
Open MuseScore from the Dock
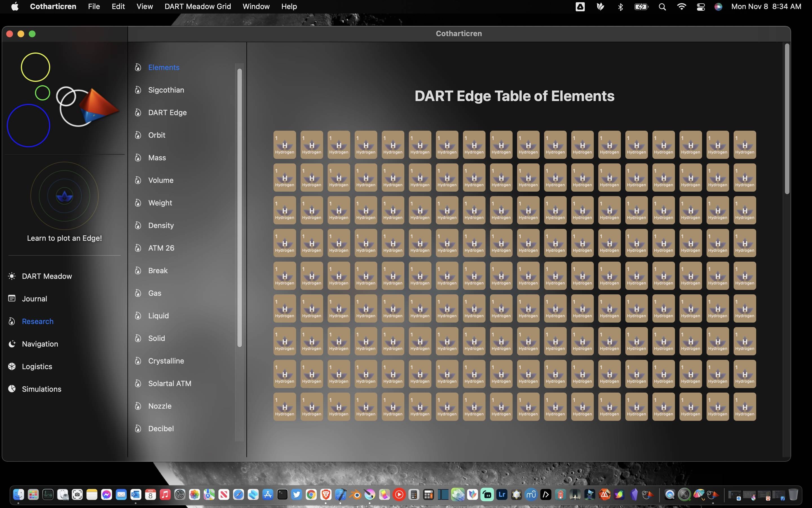click(x=531, y=494)
